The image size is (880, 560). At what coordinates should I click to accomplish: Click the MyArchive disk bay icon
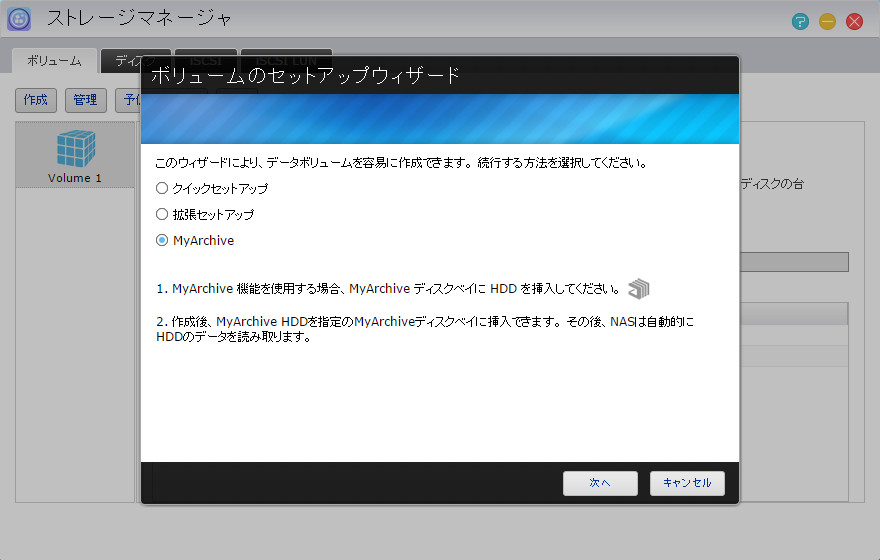[639, 289]
